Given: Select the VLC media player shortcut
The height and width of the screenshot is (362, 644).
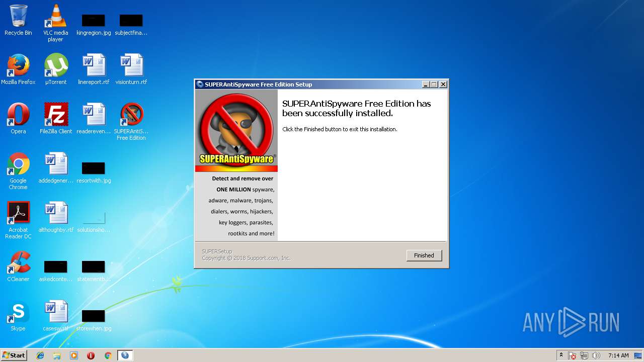Looking at the screenshot, I should point(56,23).
